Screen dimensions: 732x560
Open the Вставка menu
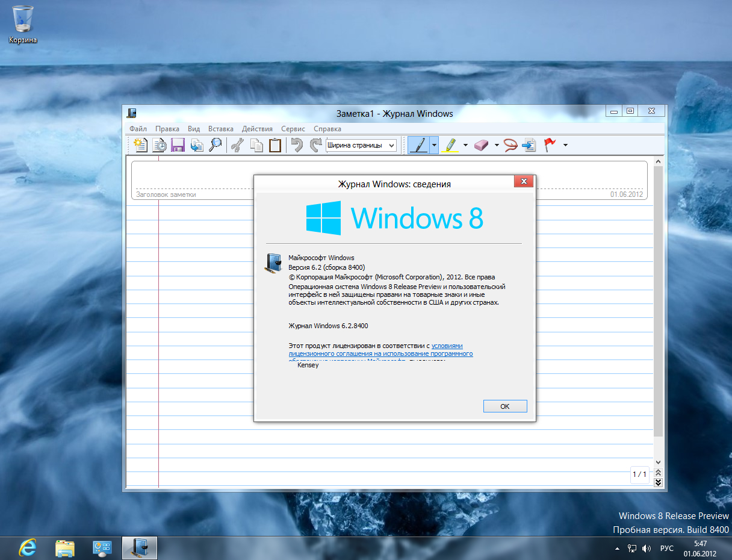point(221,129)
